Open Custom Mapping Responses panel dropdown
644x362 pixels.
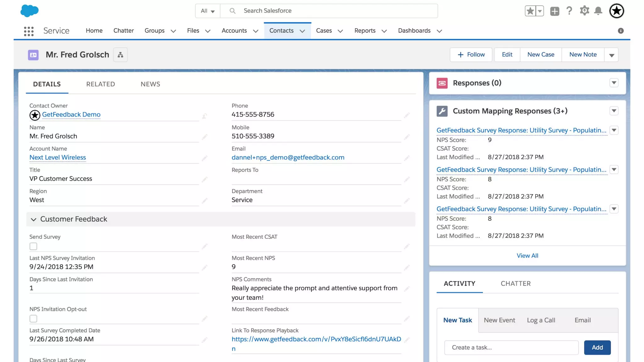(x=614, y=111)
